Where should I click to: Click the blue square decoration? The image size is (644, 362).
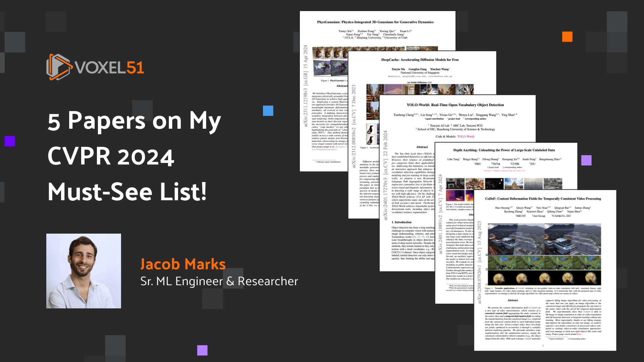tap(268, 111)
